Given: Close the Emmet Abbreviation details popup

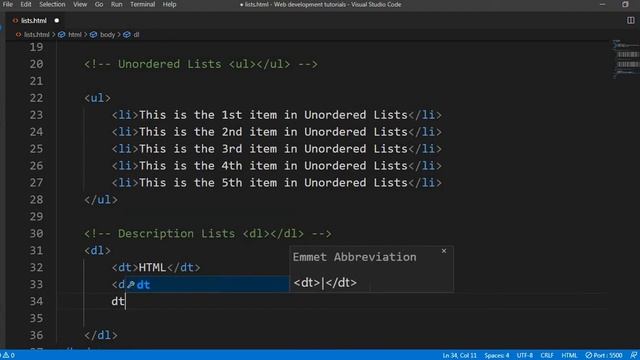Looking at the screenshot, I should point(444,251).
